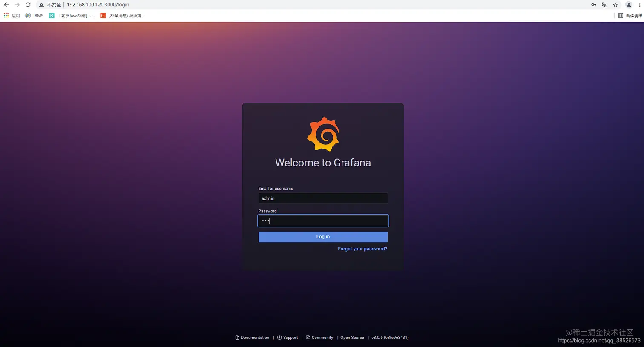The image size is (644, 347).
Task: Click the Support question-mark icon in footer
Action: 279,338
